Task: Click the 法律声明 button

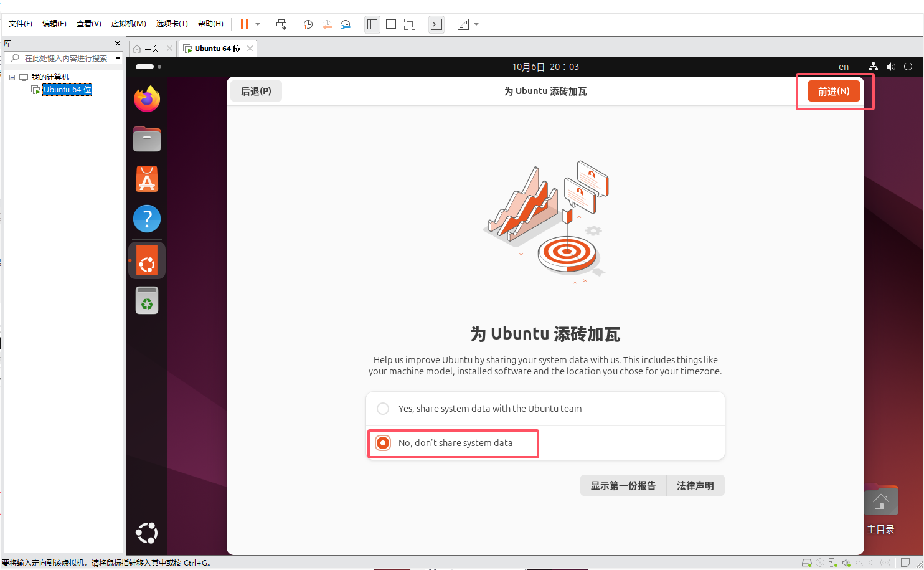Action: point(695,485)
